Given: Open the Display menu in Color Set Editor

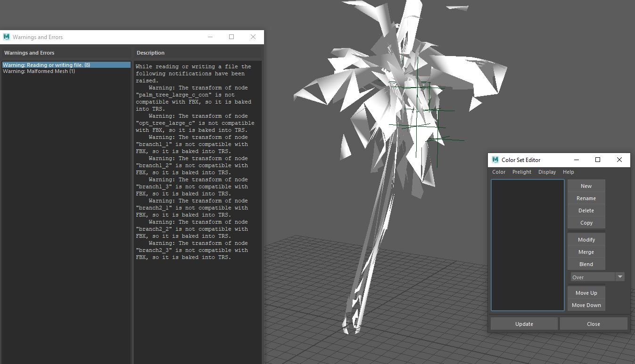Looking at the screenshot, I should pyautogui.click(x=547, y=172).
